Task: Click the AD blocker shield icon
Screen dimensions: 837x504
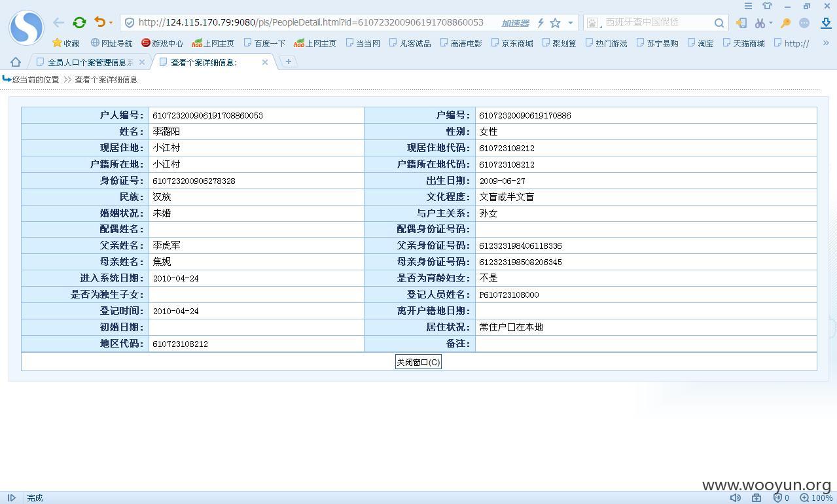Action: pos(777,497)
